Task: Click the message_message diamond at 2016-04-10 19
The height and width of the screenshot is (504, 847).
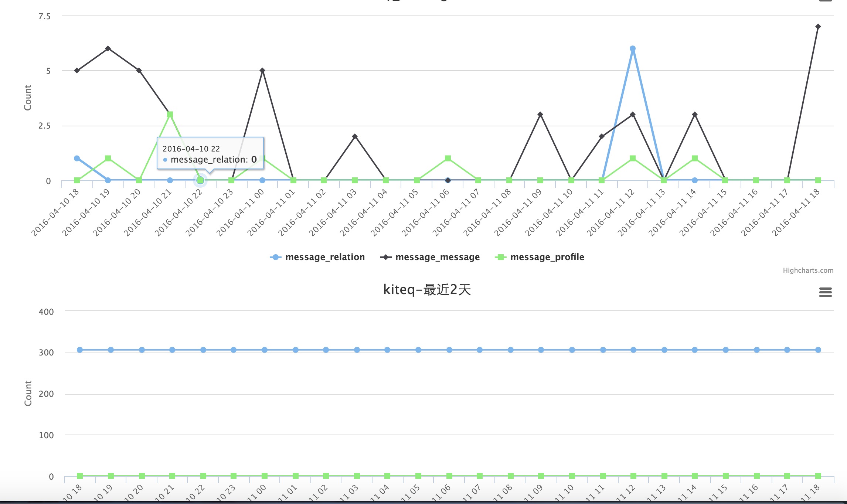Action: click(108, 48)
